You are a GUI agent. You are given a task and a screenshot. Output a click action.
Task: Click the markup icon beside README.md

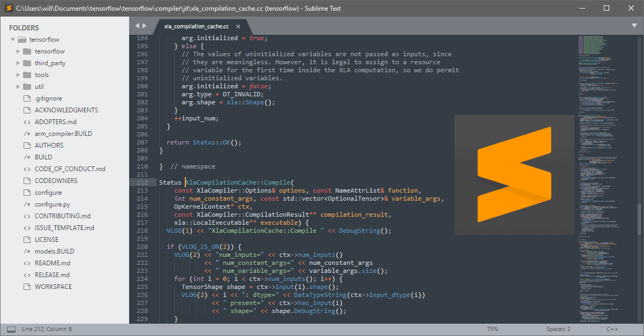(27, 263)
